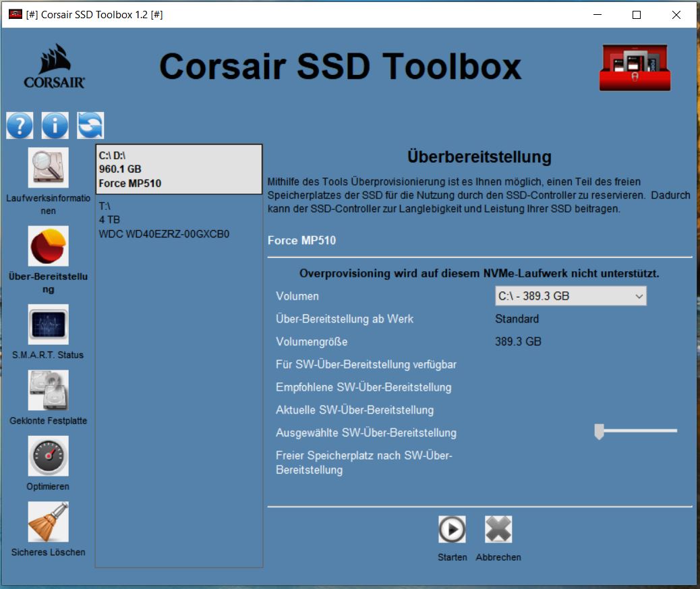Viewport: 700px width, 589px height.
Task: Minimize the Corsair SSD Toolbox window
Action: (597, 15)
